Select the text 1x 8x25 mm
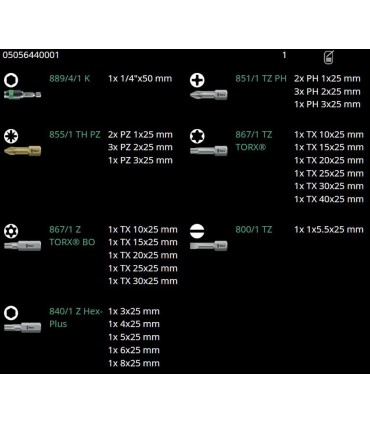 (x=134, y=363)
